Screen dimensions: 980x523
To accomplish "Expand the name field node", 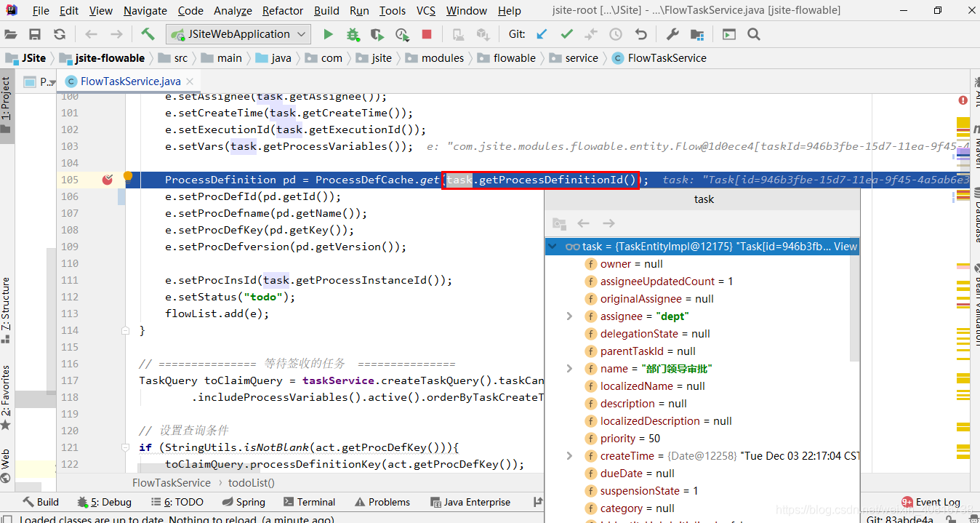I will 569,369.
